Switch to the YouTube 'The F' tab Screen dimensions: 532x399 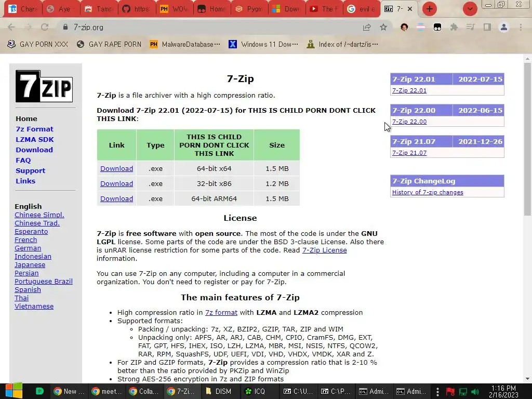[x=324, y=9]
